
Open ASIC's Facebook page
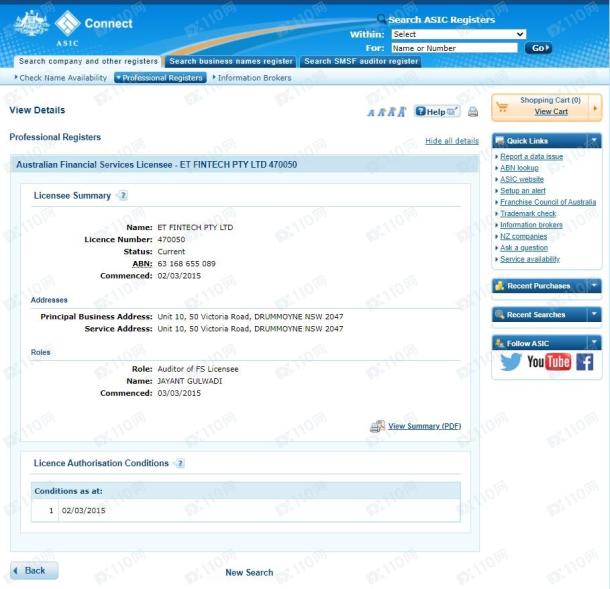tap(584, 362)
